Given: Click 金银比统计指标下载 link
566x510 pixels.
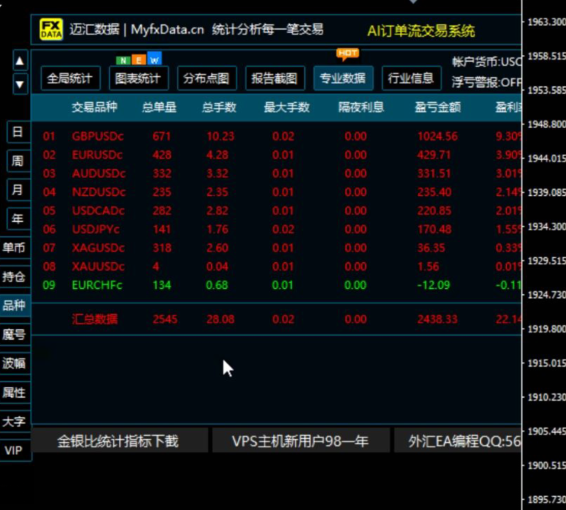Looking at the screenshot, I should [118, 441].
